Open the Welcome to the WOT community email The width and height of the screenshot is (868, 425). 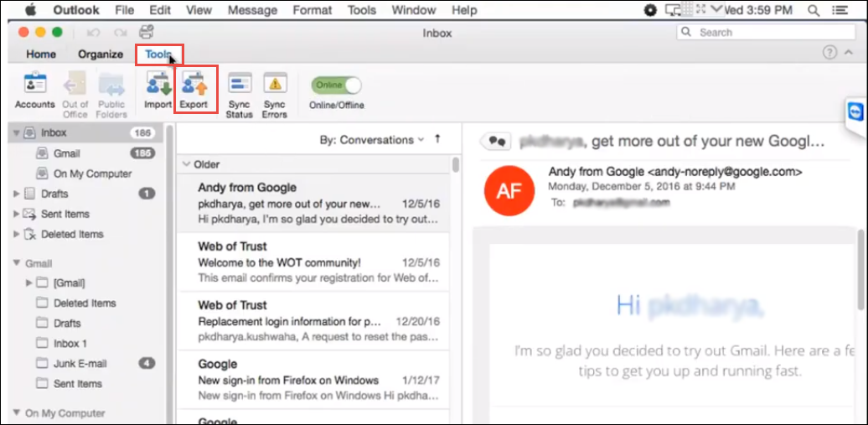pos(313,262)
